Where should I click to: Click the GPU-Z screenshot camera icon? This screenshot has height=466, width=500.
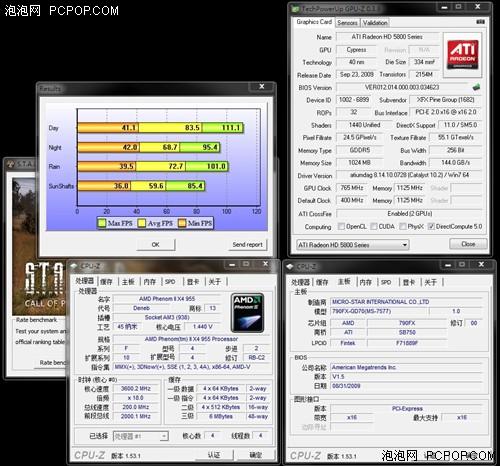pyautogui.click(x=480, y=22)
